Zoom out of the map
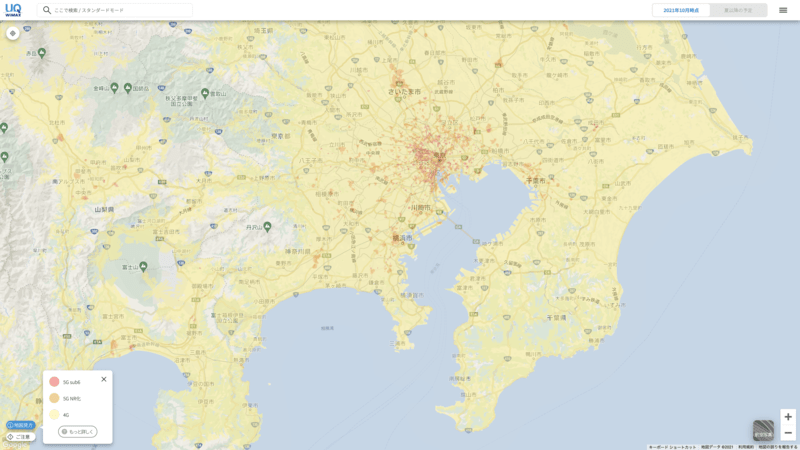This screenshot has height=450, width=800. point(788,433)
